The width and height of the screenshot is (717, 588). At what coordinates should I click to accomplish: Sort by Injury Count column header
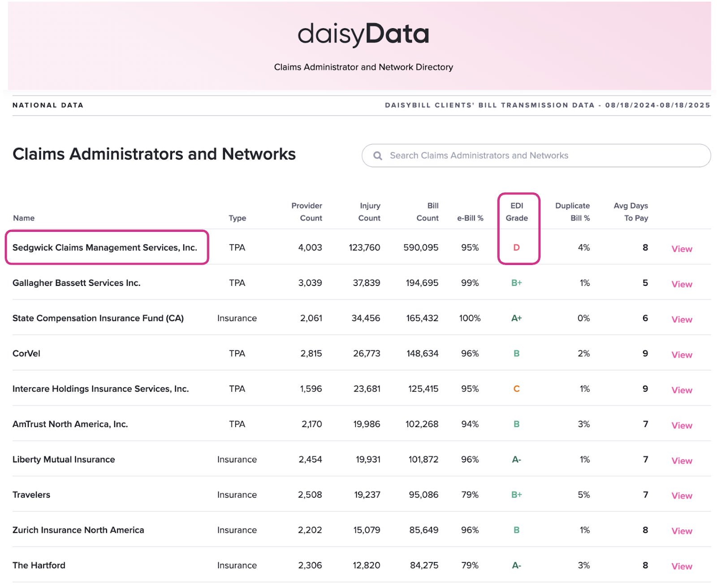click(369, 212)
